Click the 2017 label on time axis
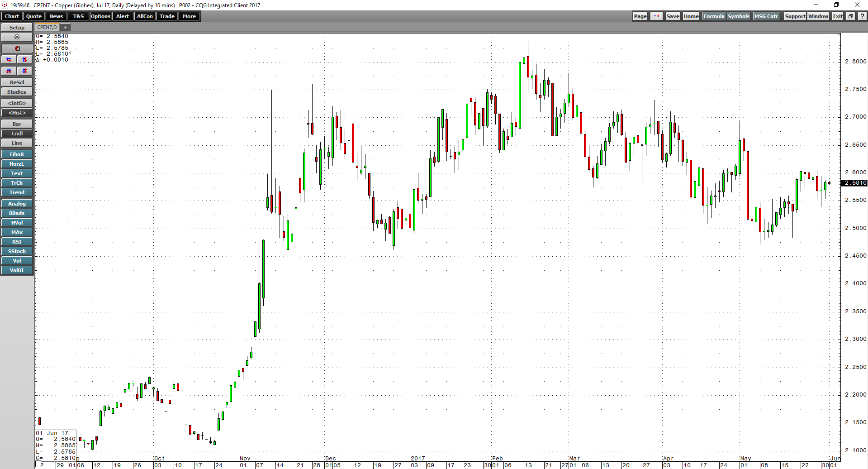 pos(417,459)
